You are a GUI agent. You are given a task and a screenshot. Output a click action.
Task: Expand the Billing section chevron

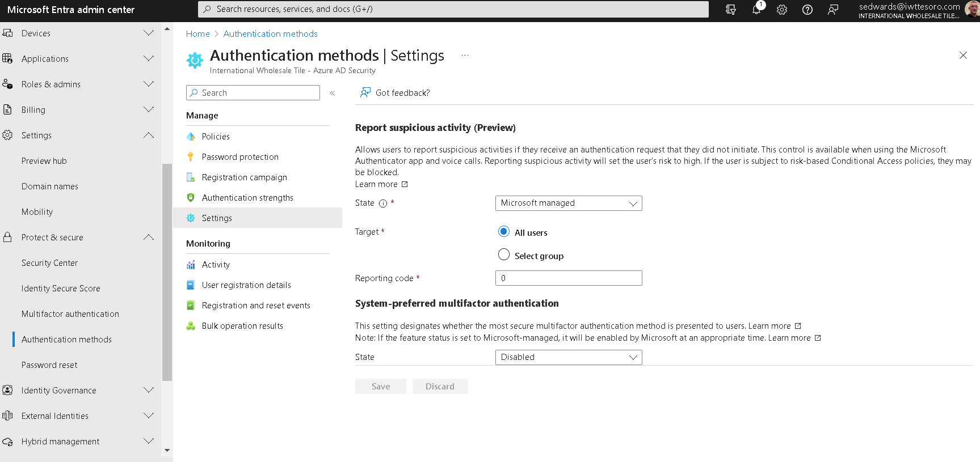pyautogui.click(x=149, y=109)
